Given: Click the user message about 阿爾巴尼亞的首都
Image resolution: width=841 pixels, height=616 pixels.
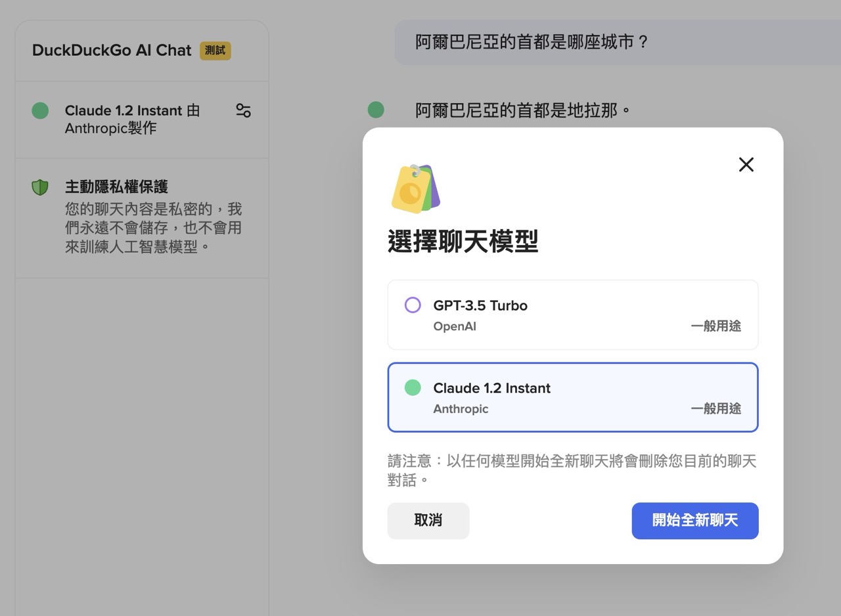Looking at the screenshot, I should pos(532,42).
